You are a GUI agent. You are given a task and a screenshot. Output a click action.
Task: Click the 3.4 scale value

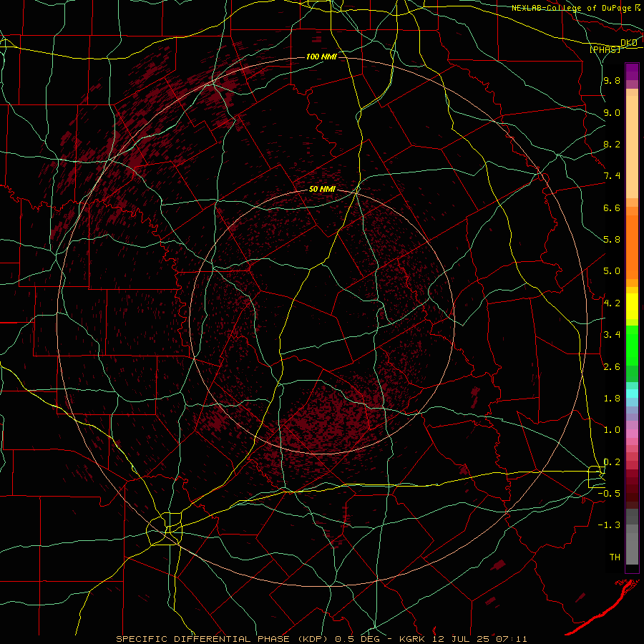(612, 335)
